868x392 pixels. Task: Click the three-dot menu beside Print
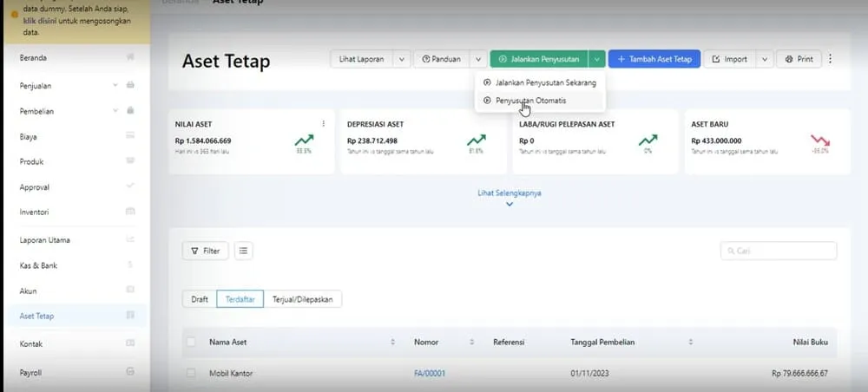tap(830, 59)
